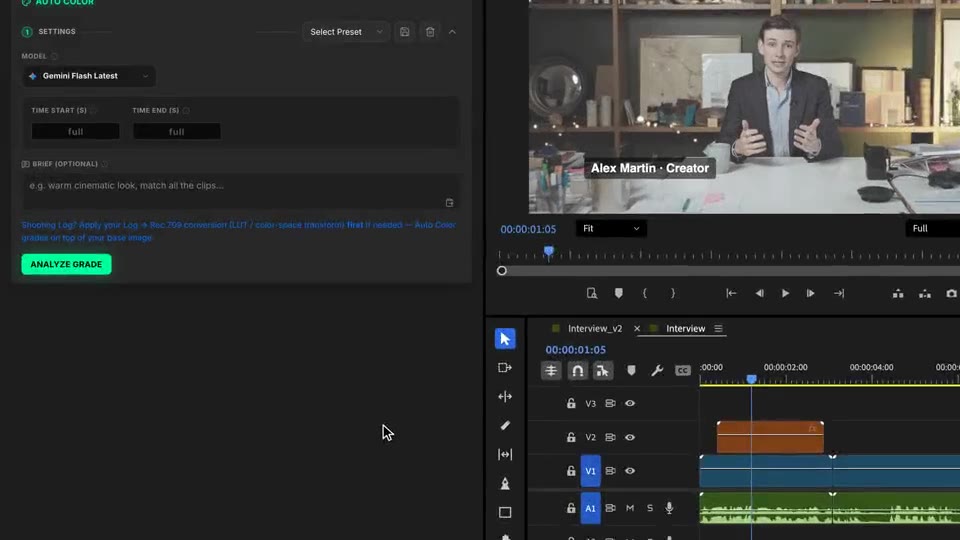Hide track V2 with eye icon

[x=630, y=437]
